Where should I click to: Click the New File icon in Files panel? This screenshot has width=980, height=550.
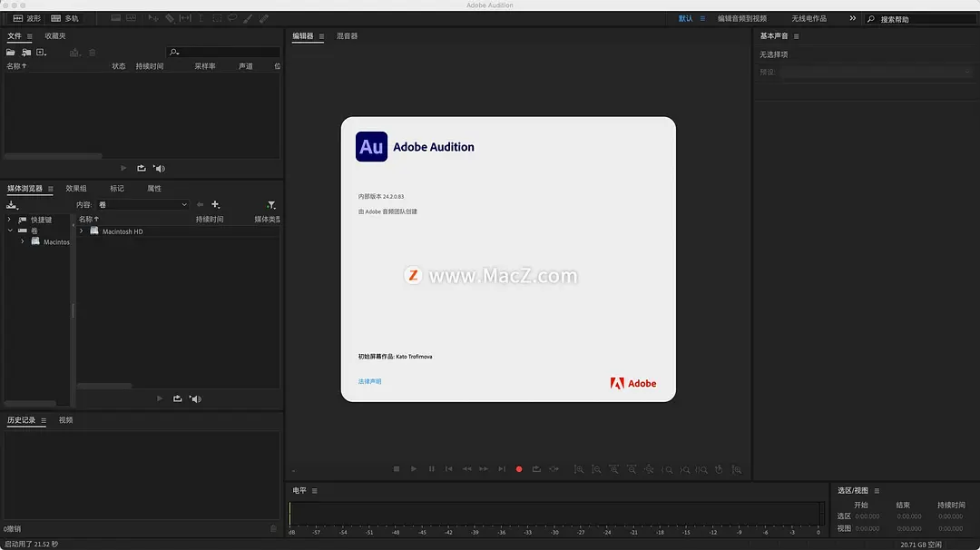(41, 53)
